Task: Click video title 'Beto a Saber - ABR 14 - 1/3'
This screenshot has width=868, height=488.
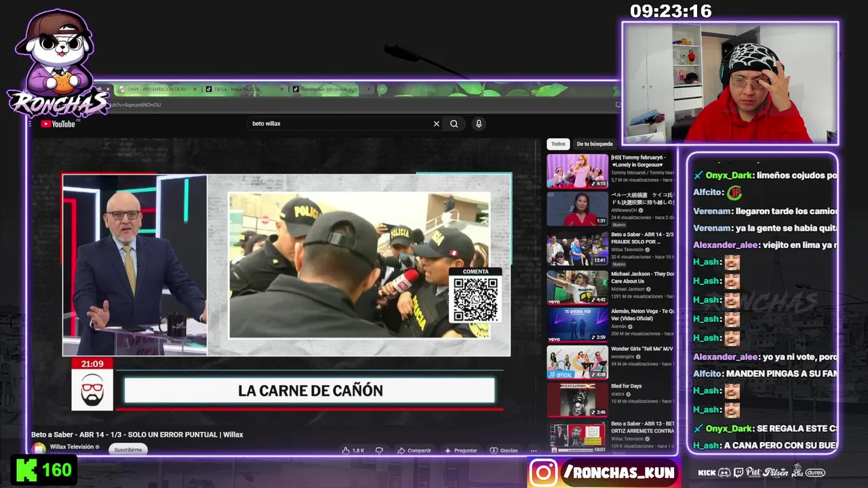Action: (137, 434)
